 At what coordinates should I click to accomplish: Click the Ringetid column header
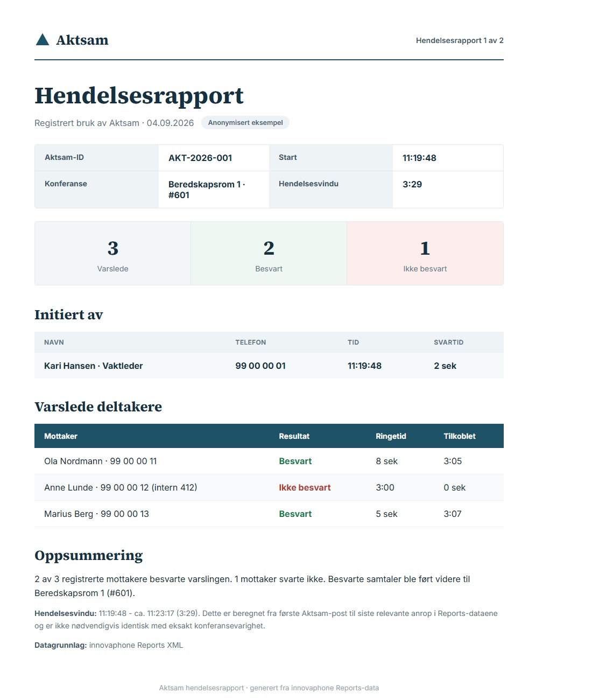391,436
